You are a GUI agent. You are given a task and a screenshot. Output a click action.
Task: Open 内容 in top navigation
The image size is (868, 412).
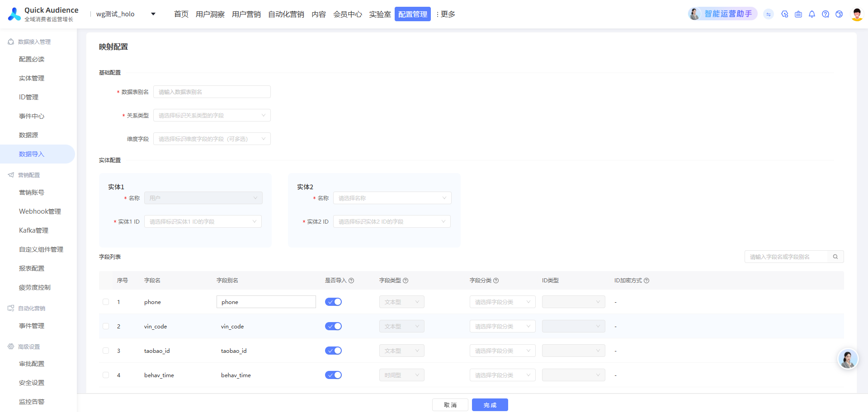pyautogui.click(x=319, y=14)
